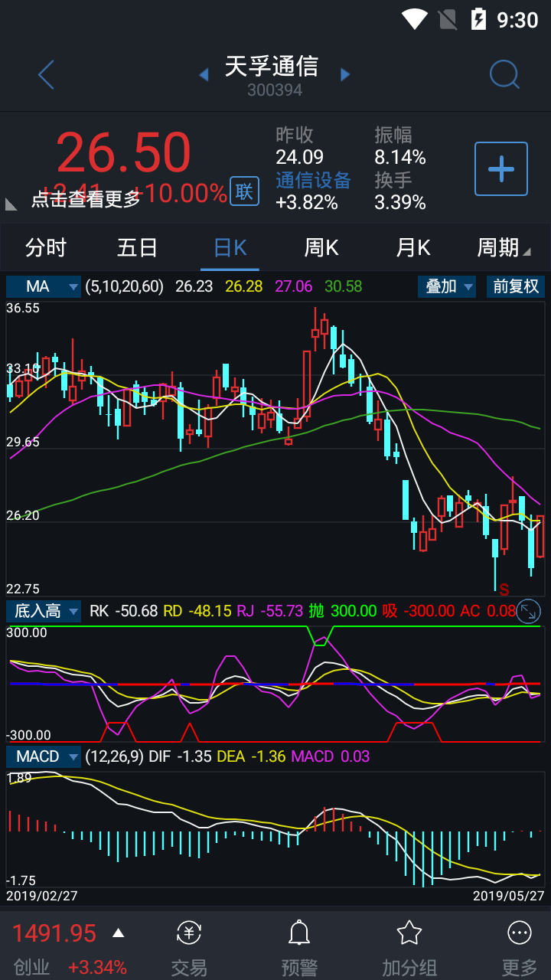
Task: Tap the 振幅 value 8.14%
Action: 400,157
